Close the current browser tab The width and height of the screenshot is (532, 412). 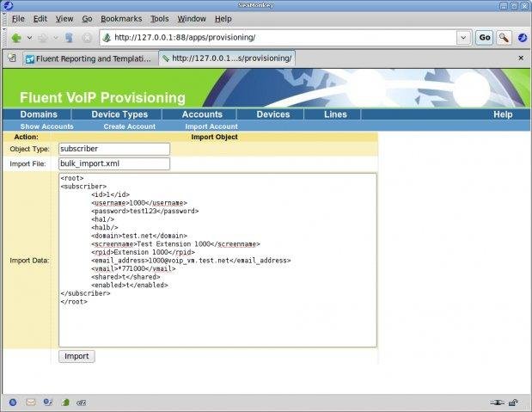point(520,58)
